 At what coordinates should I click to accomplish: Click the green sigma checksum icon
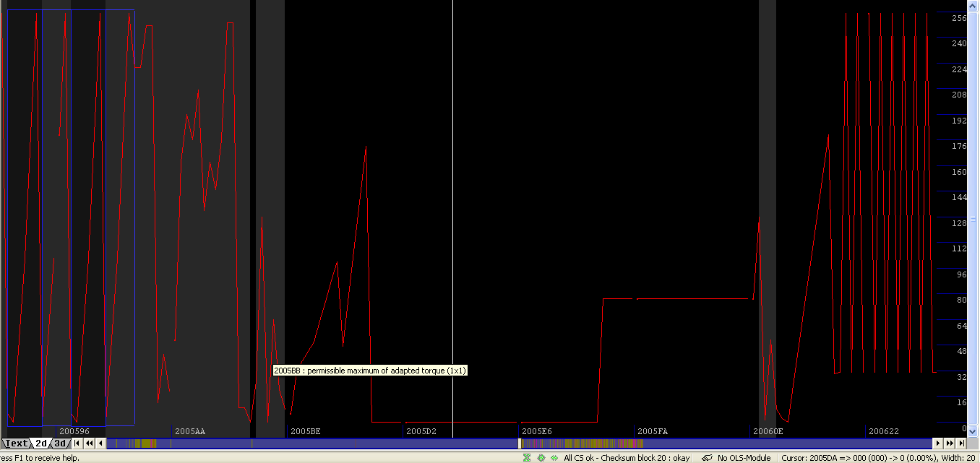[x=527, y=458]
